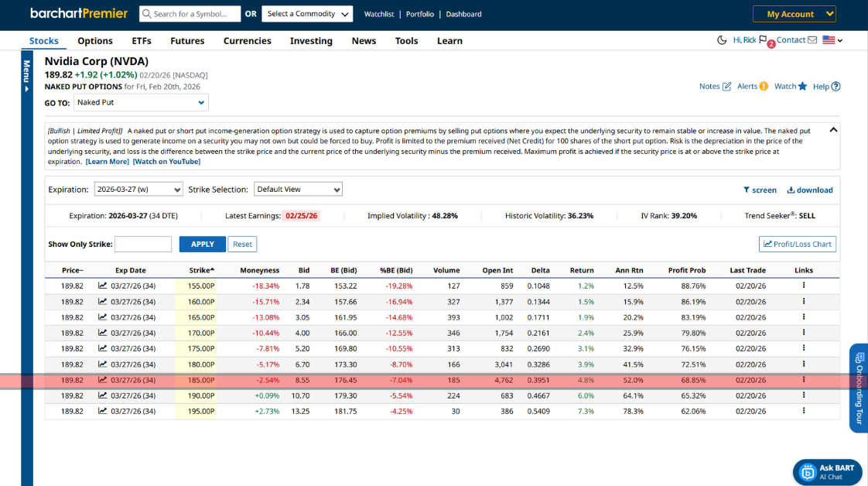The height and width of the screenshot is (486, 868).
Task: Open Help question mark icon
Action: pyautogui.click(x=836, y=87)
